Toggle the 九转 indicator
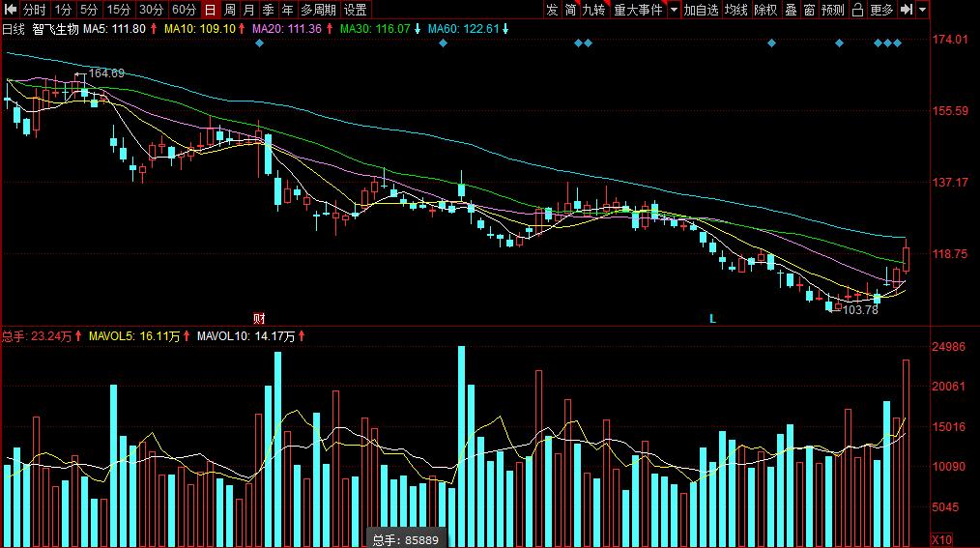The width and height of the screenshot is (980, 548). tap(592, 10)
